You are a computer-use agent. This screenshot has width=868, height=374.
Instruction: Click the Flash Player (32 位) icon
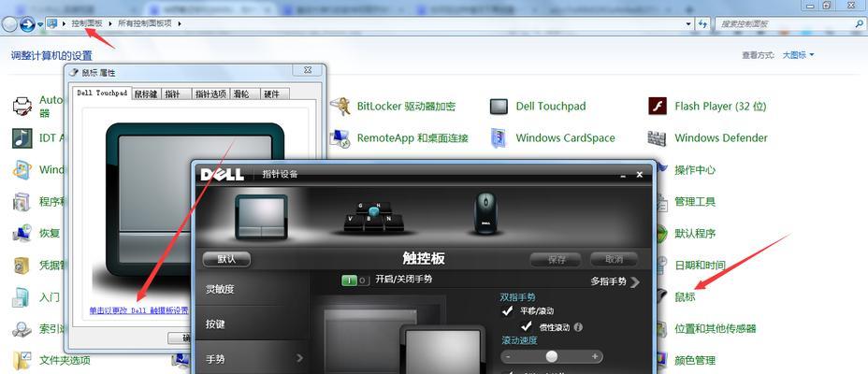[658, 106]
